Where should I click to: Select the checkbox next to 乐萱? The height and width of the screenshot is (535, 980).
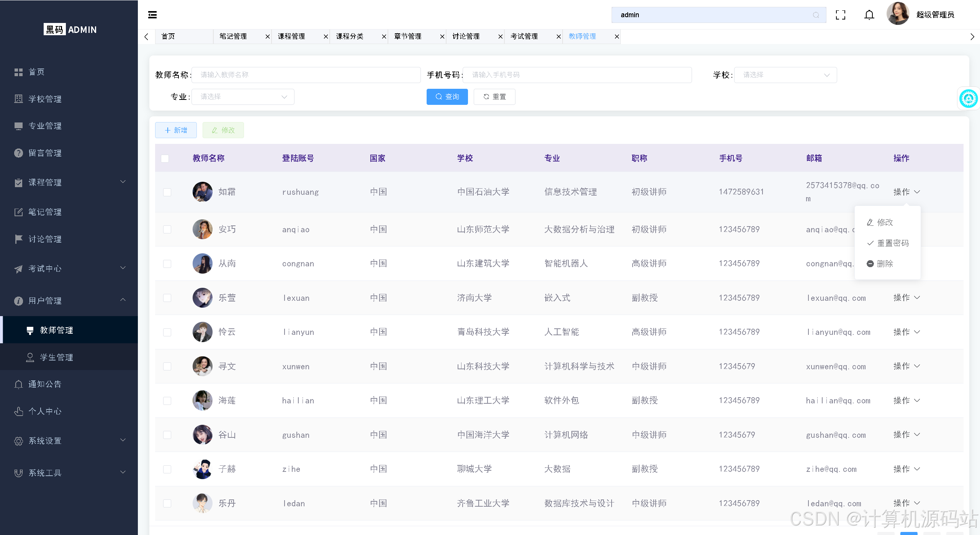tap(167, 298)
